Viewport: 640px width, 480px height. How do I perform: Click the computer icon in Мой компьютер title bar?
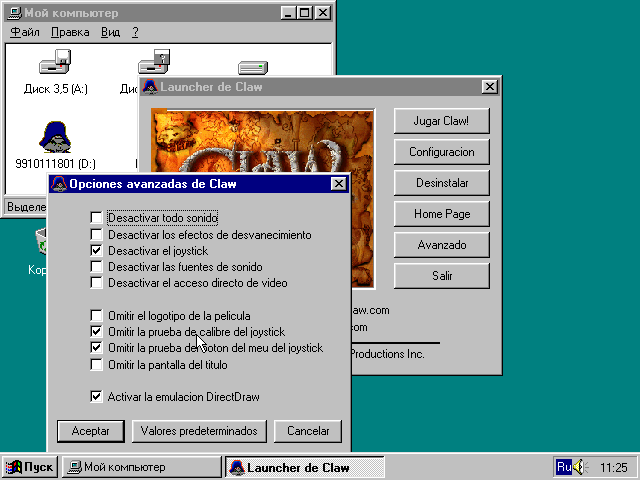coord(15,13)
